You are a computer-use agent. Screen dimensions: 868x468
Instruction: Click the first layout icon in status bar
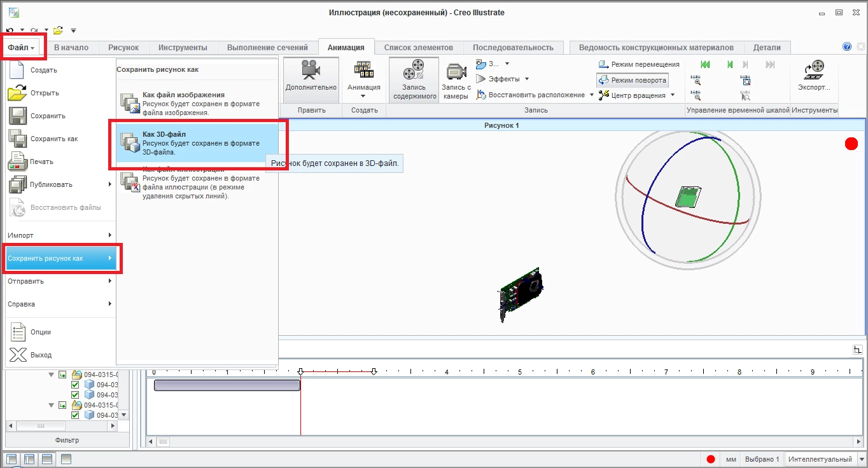click(12, 459)
